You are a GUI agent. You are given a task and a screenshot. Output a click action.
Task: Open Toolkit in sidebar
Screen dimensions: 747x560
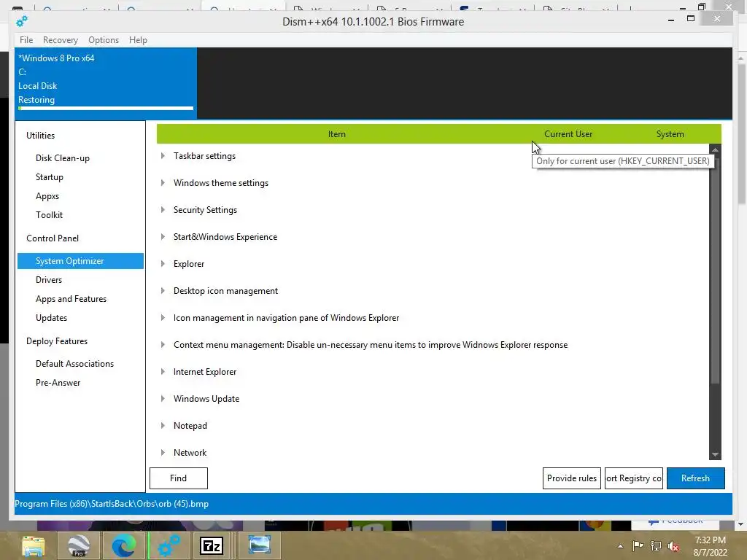(49, 215)
